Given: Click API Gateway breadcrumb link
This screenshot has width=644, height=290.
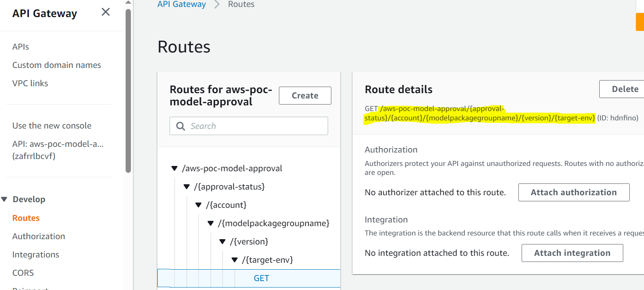Looking at the screenshot, I should tap(182, 4).
